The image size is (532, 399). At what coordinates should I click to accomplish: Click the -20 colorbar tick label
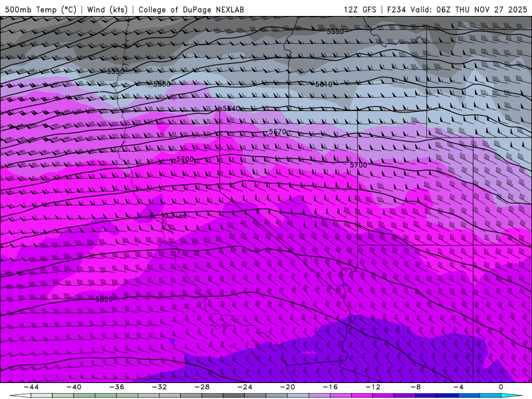coord(288,387)
